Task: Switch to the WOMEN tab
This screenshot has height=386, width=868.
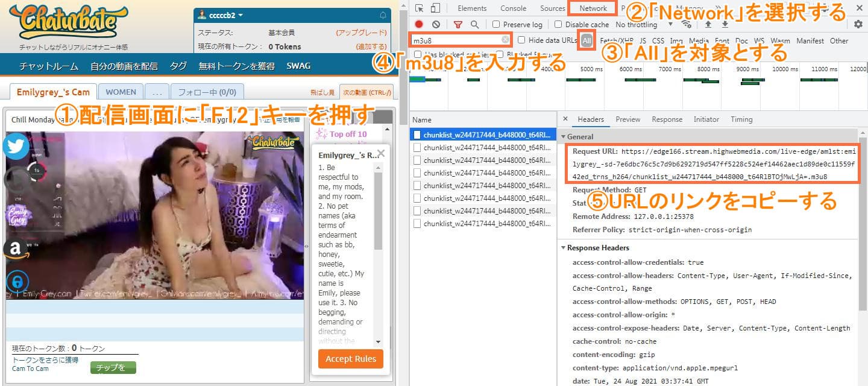Action: (x=121, y=92)
